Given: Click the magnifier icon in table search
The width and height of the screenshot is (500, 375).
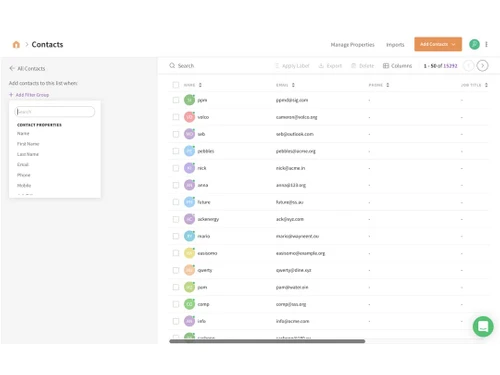Looking at the screenshot, I should (x=172, y=66).
